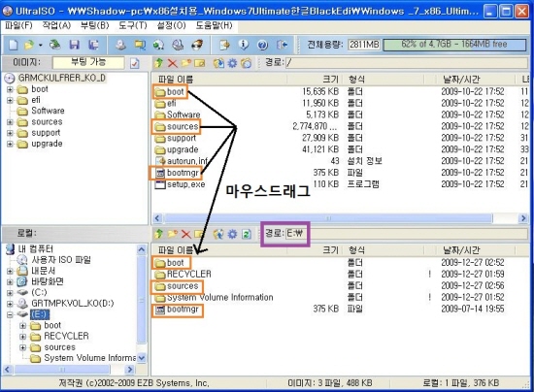Expand the upgrade folder in image tree
The image size is (534, 392).
[10, 144]
